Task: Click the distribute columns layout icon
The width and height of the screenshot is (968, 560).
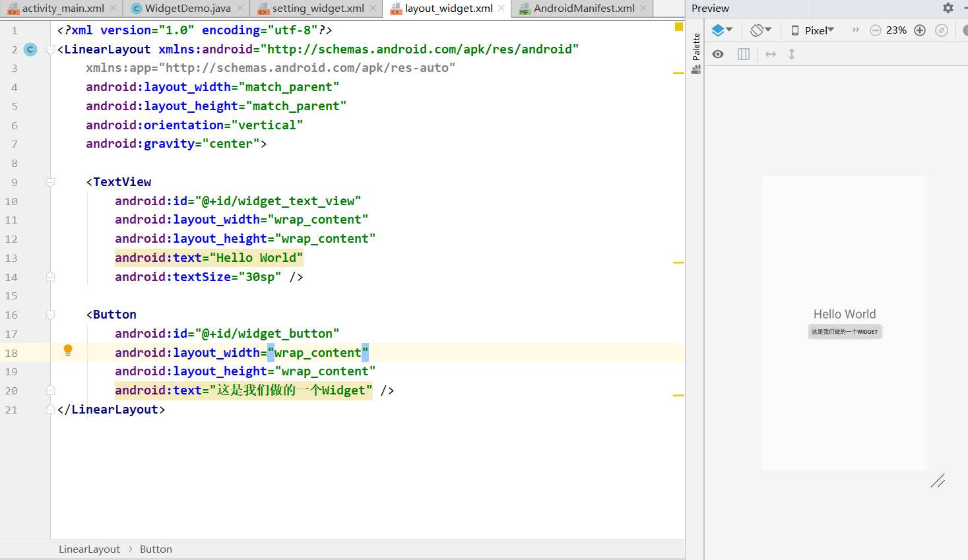Action: 744,54
